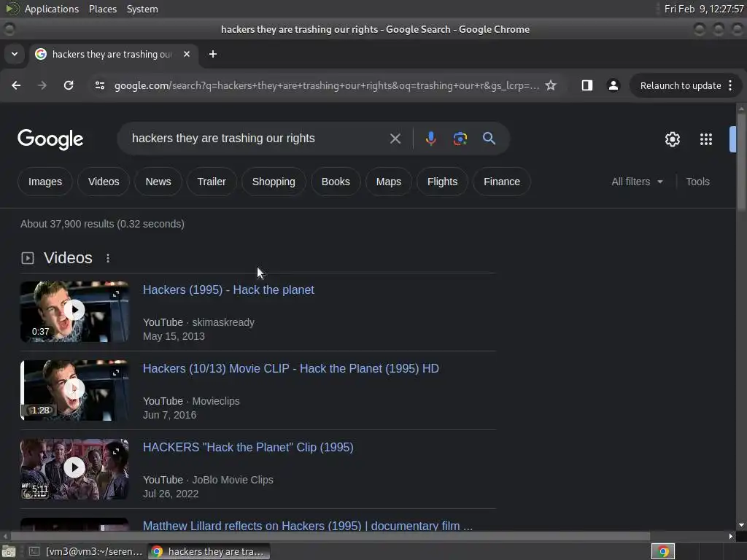
Task: Click the browser forward arrow
Action: 42,85
